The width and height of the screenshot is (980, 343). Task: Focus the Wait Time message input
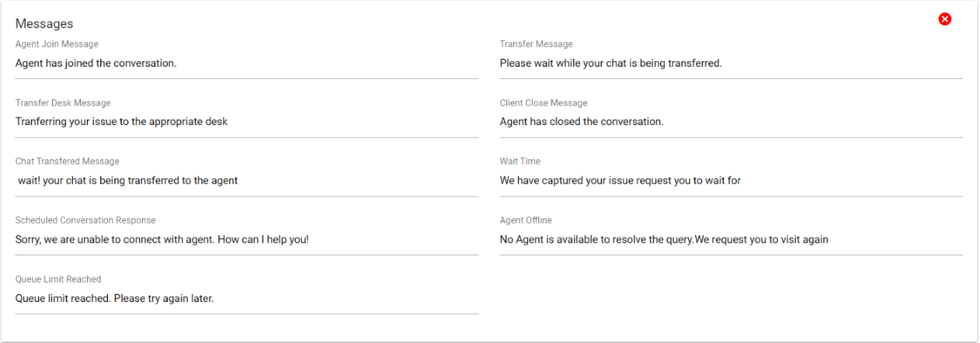730,180
